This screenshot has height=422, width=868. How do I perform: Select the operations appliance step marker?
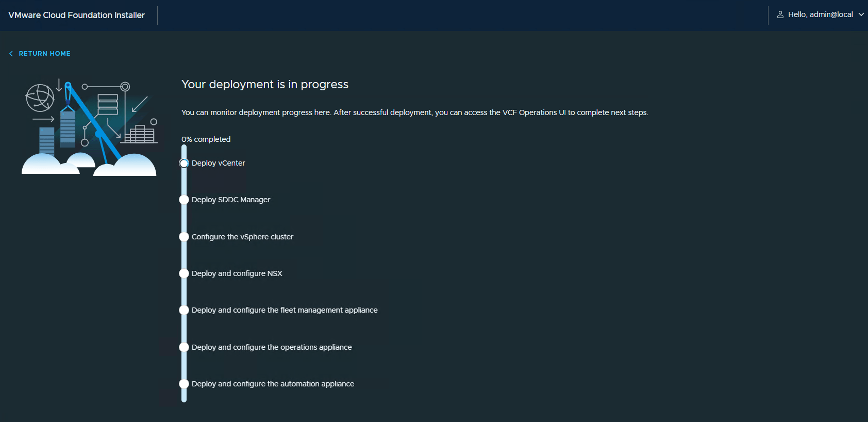(x=184, y=347)
